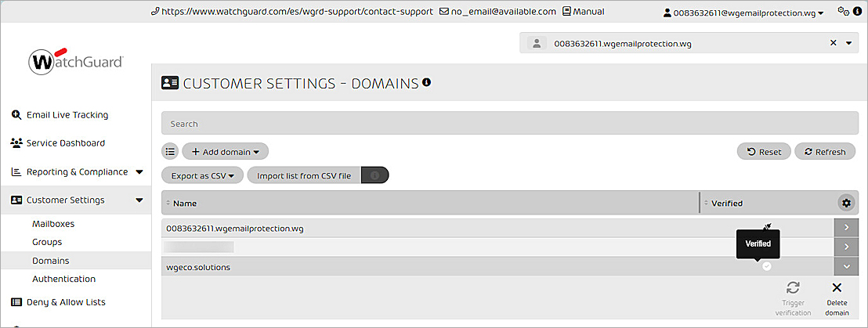This screenshot has width=868, height=328.
Task: Open the top-bar settings gears icon
Action: (x=843, y=12)
